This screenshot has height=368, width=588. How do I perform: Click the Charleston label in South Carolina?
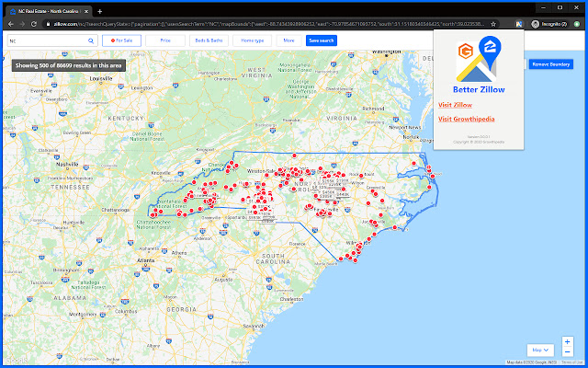292,299
